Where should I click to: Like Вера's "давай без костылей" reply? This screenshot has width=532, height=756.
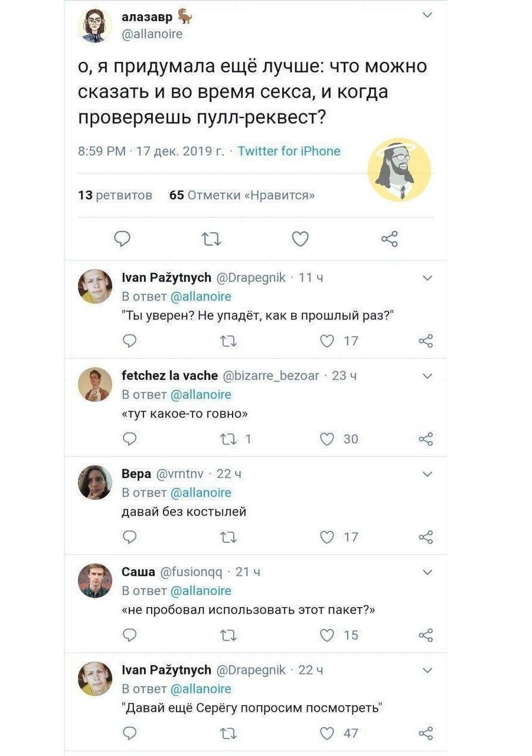click(x=327, y=537)
